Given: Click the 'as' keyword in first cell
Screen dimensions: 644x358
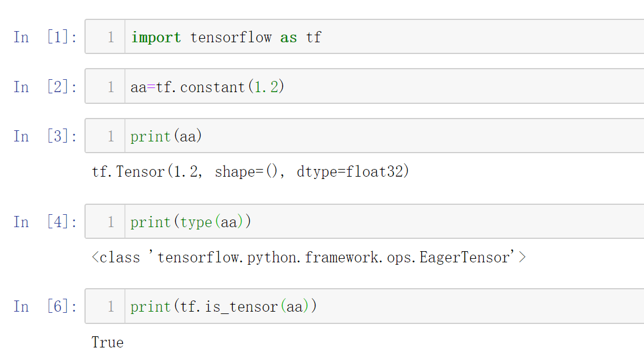Looking at the screenshot, I should point(289,38).
